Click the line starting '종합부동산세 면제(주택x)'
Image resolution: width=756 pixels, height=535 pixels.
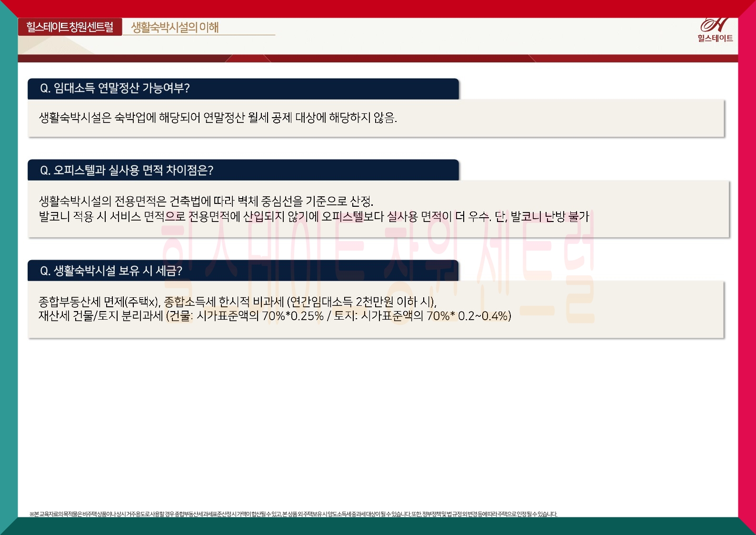238,302
